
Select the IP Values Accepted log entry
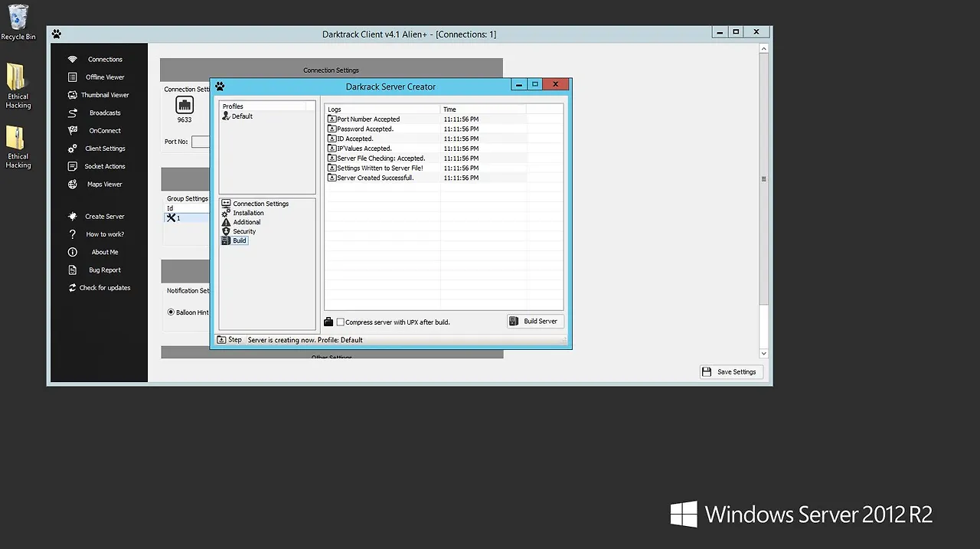(x=364, y=149)
